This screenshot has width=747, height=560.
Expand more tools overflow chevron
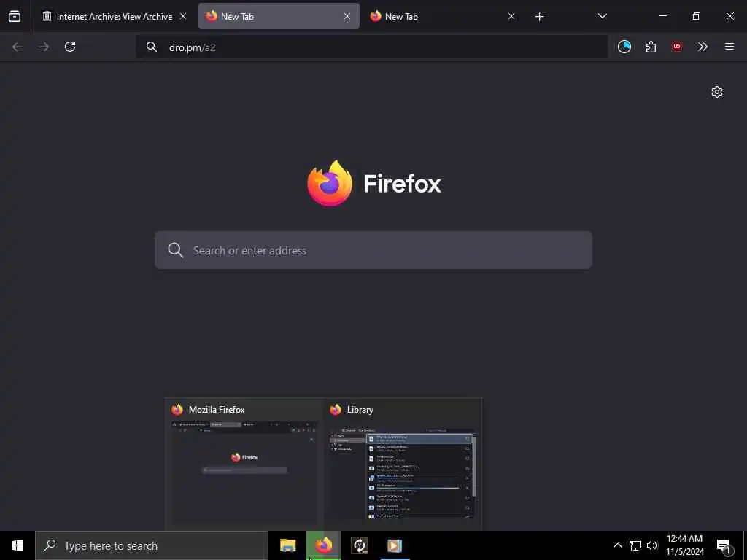pos(703,47)
